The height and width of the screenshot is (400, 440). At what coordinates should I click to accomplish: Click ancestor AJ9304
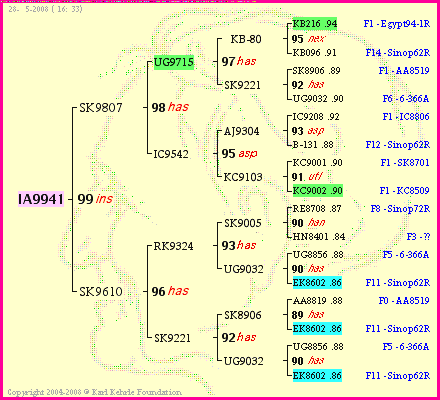click(x=241, y=131)
